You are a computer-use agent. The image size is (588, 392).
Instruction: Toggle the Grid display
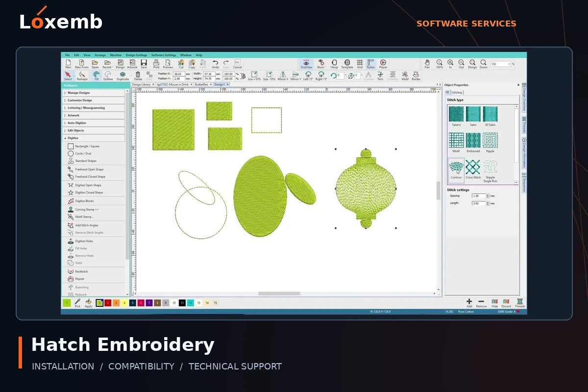point(360,64)
